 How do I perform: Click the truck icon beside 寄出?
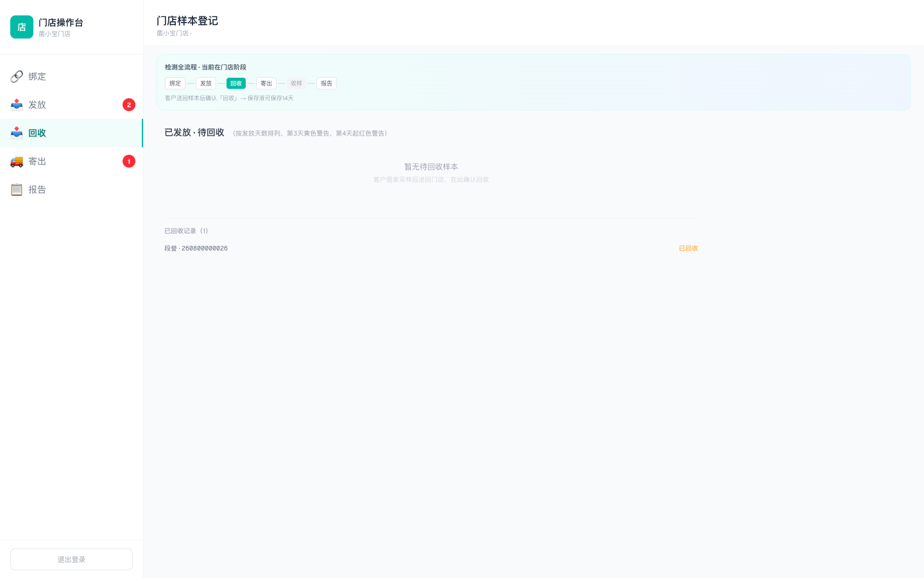[x=17, y=161]
